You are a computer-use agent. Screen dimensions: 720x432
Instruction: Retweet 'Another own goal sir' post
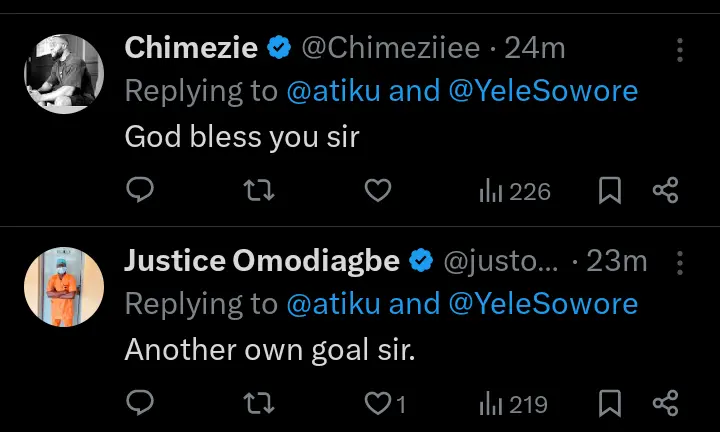[259, 403]
